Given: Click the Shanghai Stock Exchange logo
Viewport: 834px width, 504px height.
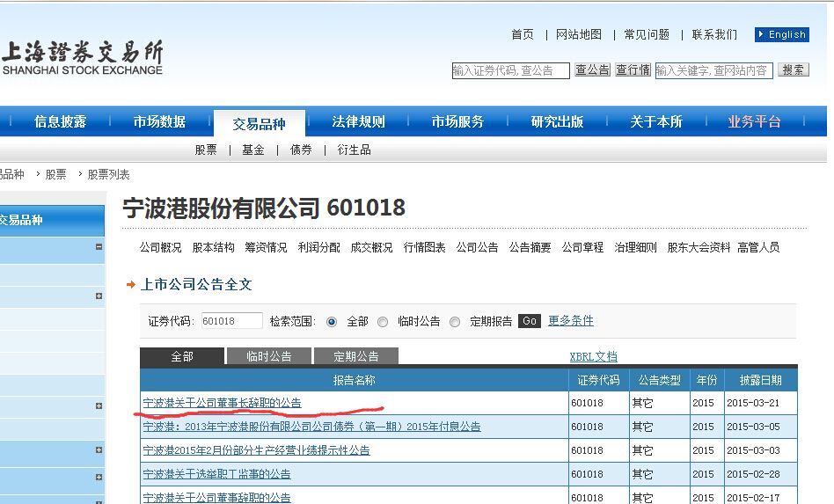Looking at the screenshot, I should coord(83,57).
